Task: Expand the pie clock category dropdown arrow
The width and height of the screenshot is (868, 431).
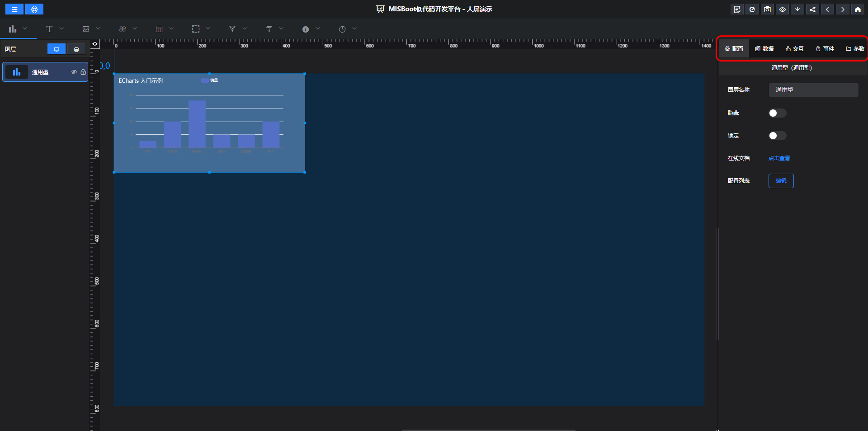Action: click(x=354, y=28)
